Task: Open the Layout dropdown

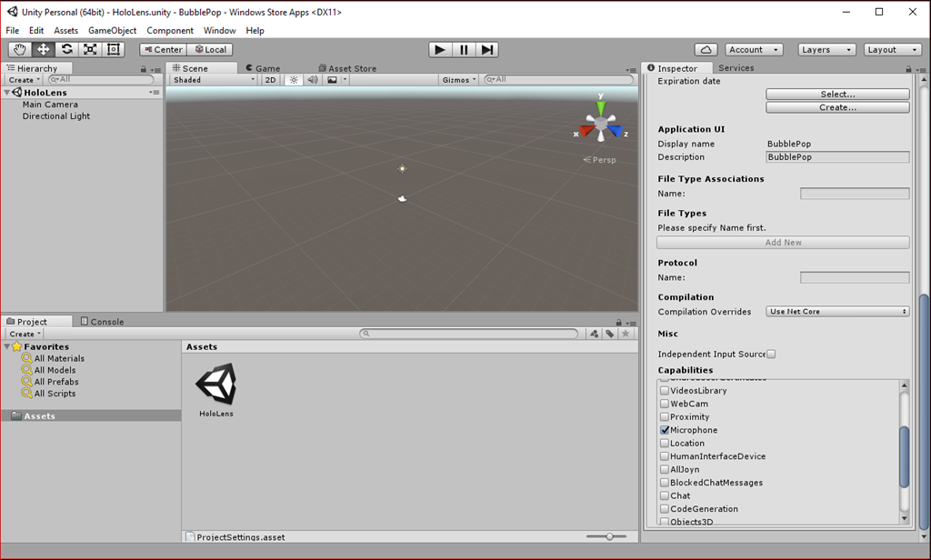Action: point(893,50)
